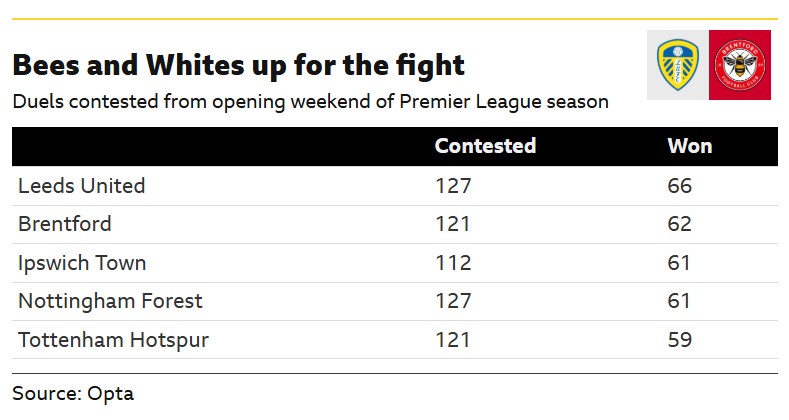Click Nottingham Forest team name
789x420 pixels.
(x=110, y=301)
